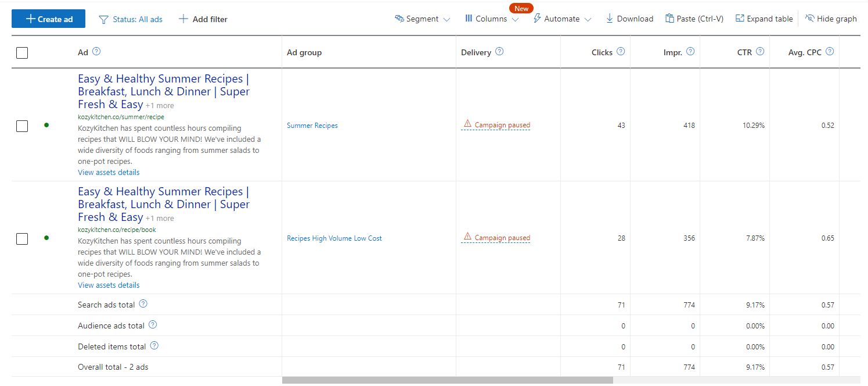868x386 pixels.
Task: Click the help icon next to Audience ads total
Action: pos(153,325)
